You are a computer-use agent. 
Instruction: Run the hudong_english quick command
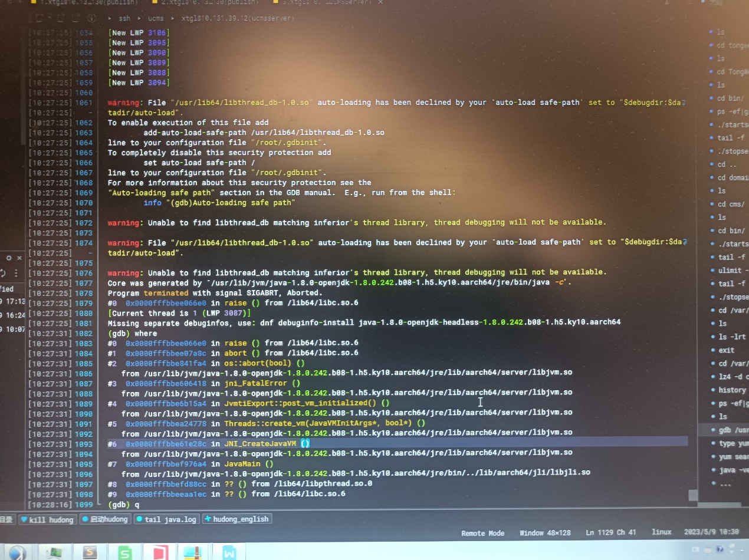[237, 519]
